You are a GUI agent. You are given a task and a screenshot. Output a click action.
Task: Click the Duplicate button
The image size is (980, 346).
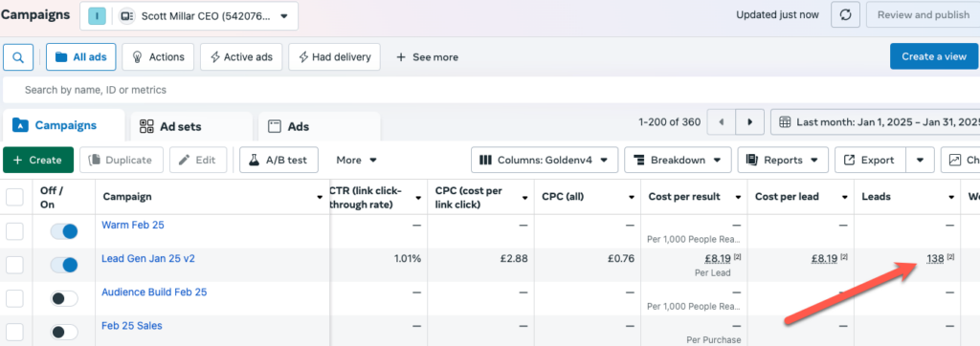pos(122,160)
